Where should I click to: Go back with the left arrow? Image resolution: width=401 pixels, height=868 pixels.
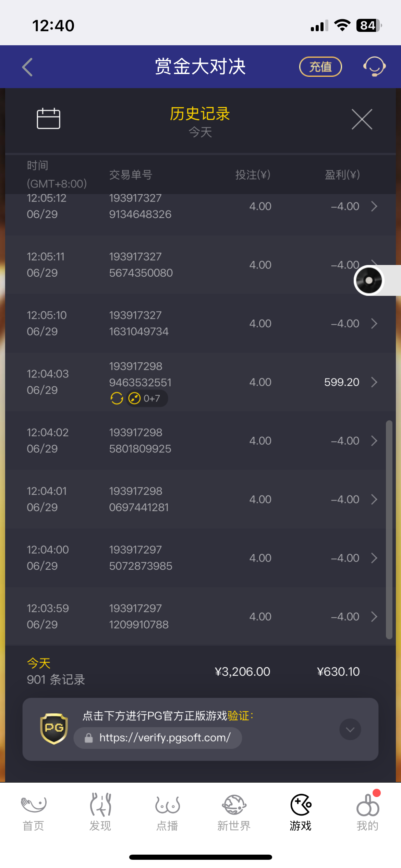(x=27, y=67)
